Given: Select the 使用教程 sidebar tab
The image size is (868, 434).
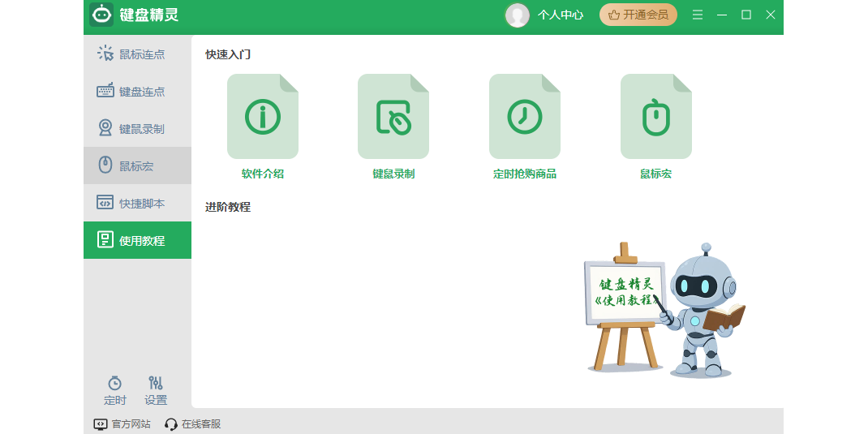Looking at the screenshot, I should click(137, 241).
